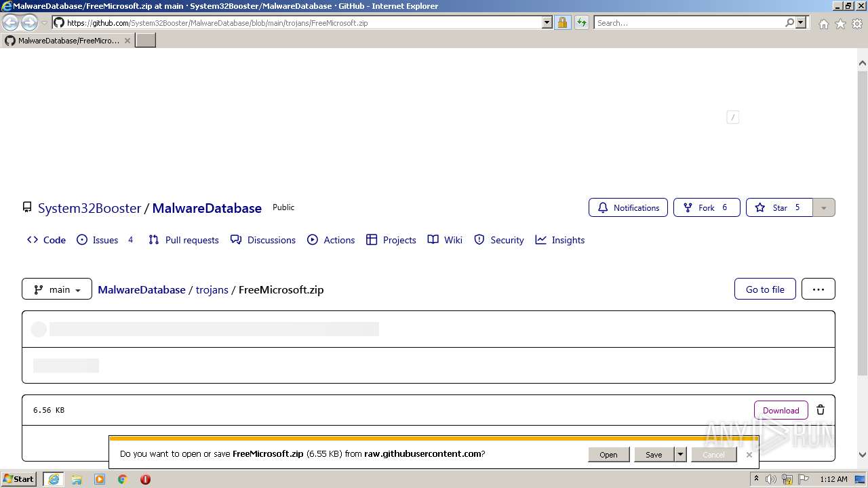This screenshot has height=488, width=868.
Task: Click the Notifications button
Action: pos(628,207)
